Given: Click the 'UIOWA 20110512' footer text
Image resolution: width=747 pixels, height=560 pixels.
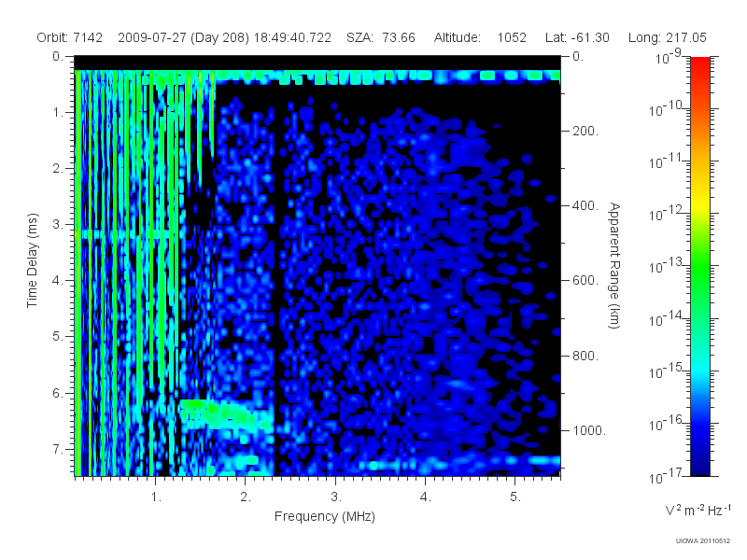Looking at the screenshot, I should pos(703,541).
